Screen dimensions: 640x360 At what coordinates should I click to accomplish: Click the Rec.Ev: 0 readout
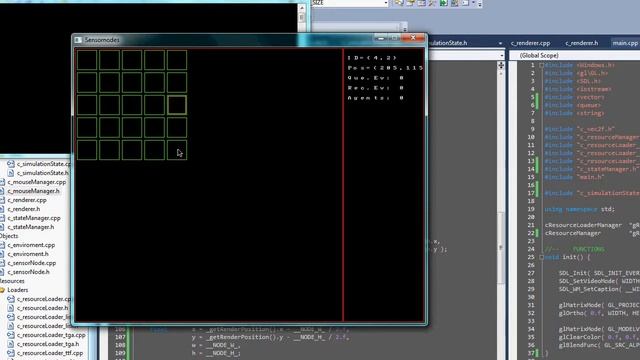coord(376,88)
